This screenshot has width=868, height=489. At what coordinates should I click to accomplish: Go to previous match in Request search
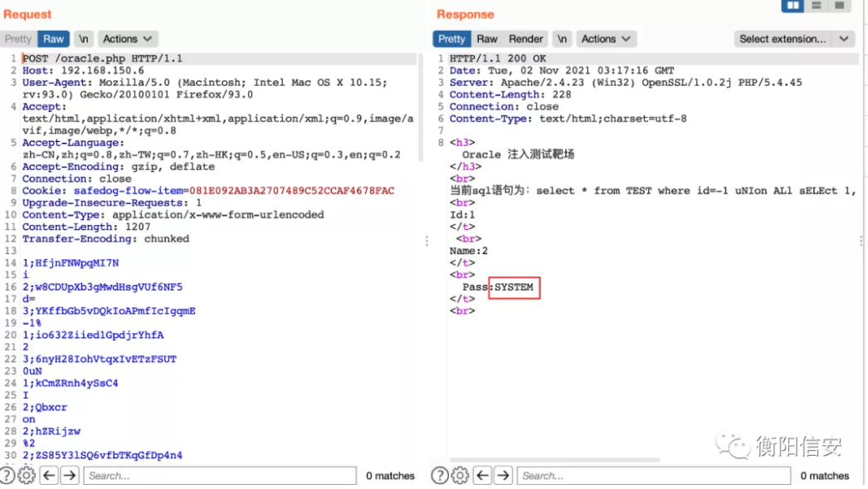[x=49, y=476]
